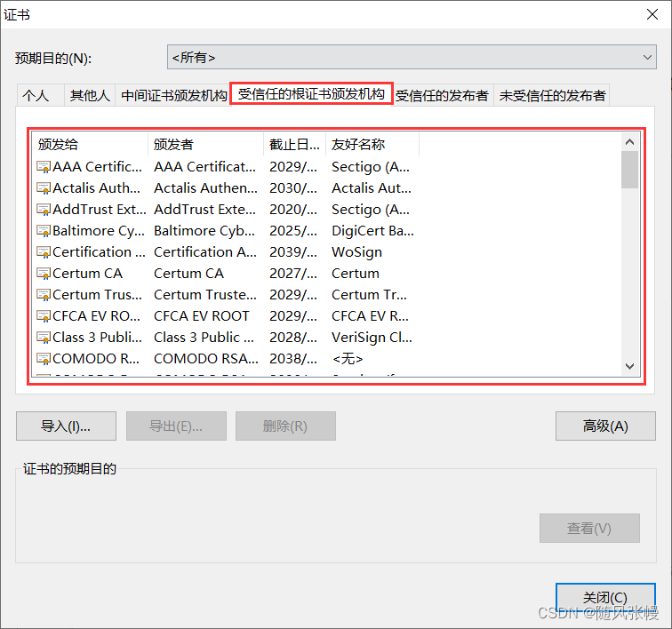Select the Class 3 Publi... row text

(97, 338)
